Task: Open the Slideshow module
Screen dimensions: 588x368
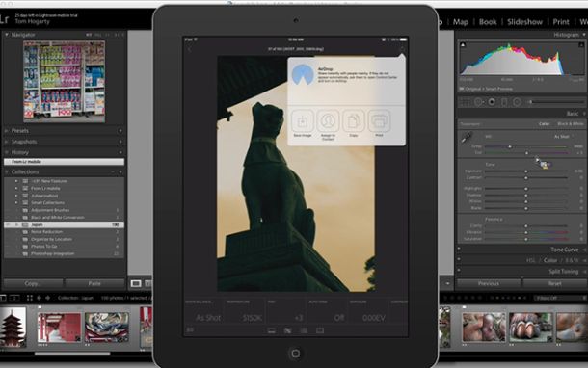Action: pyautogui.click(x=524, y=22)
